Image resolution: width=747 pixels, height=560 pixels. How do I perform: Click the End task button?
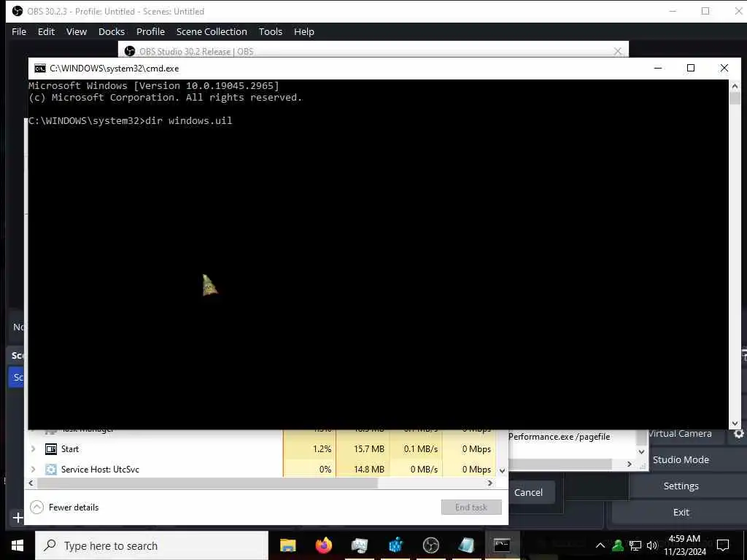coord(471,507)
